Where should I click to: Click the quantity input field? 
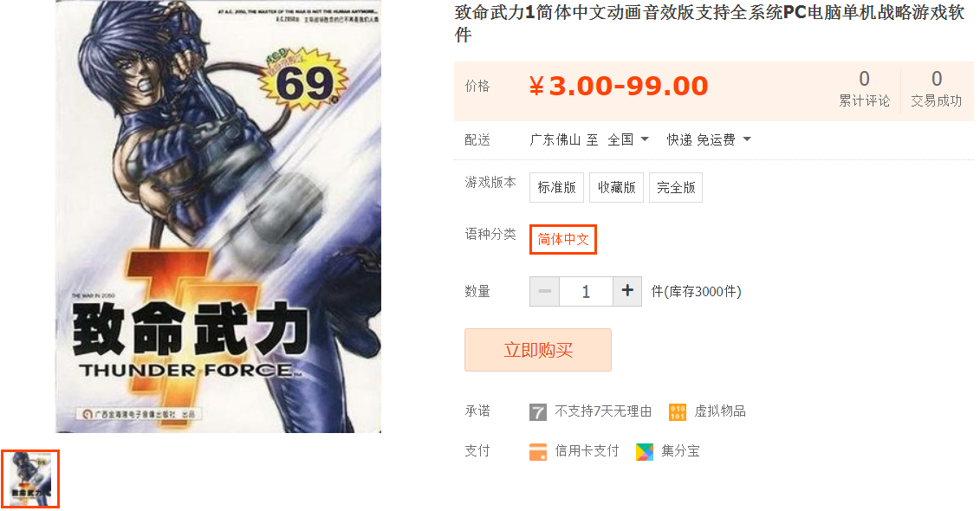(x=586, y=291)
